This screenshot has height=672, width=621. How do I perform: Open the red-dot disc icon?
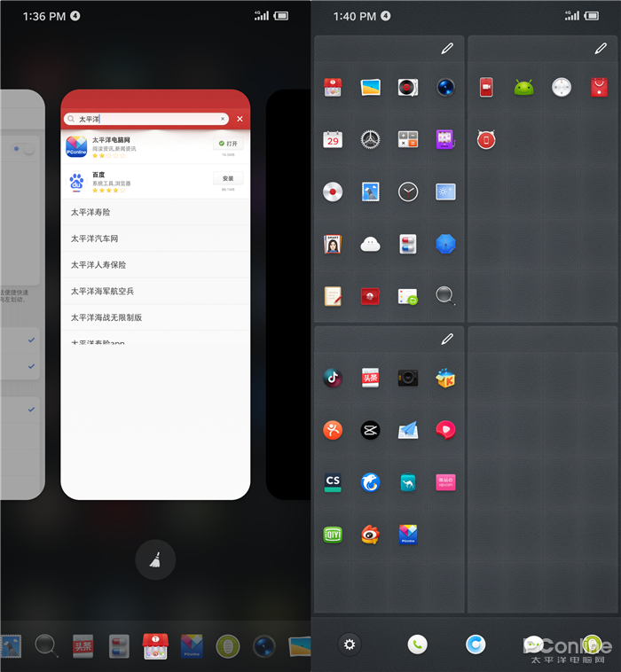pyautogui.click(x=333, y=192)
